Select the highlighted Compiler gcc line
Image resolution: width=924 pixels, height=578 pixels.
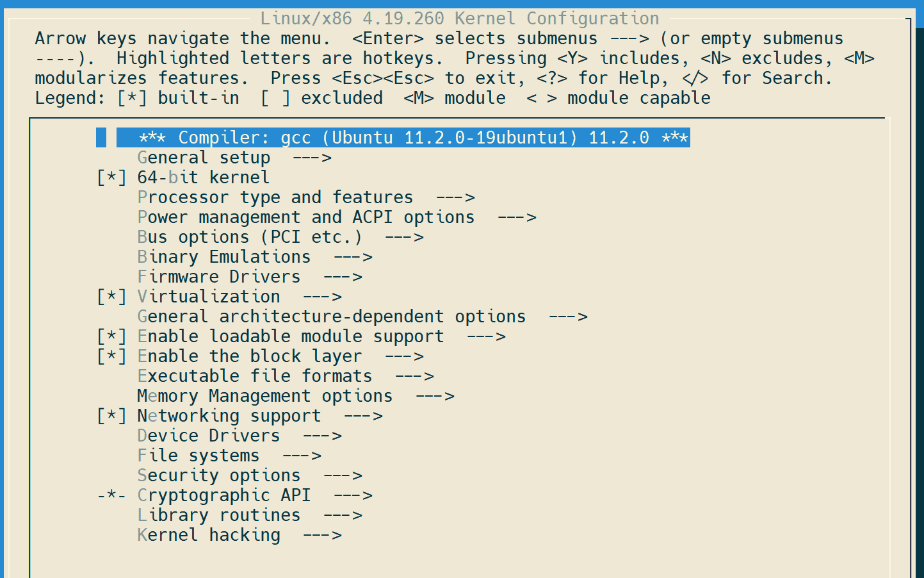[403, 138]
